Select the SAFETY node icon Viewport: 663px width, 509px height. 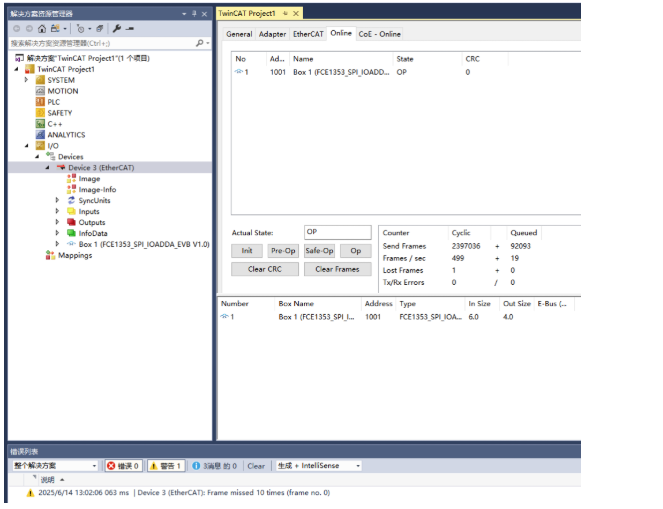pyautogui.click(x=40, y=113)
